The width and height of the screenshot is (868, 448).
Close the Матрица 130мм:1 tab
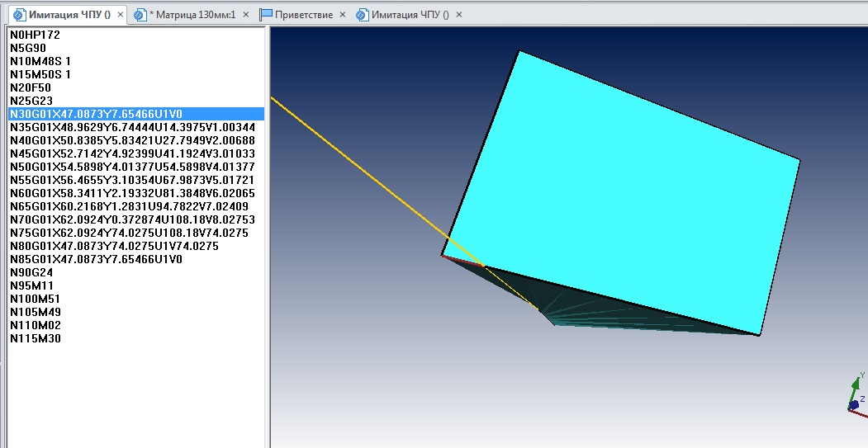(246, 15)
